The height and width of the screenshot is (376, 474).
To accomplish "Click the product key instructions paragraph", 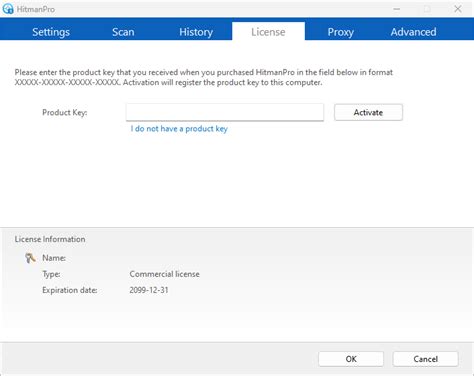I will pos(203,77).
